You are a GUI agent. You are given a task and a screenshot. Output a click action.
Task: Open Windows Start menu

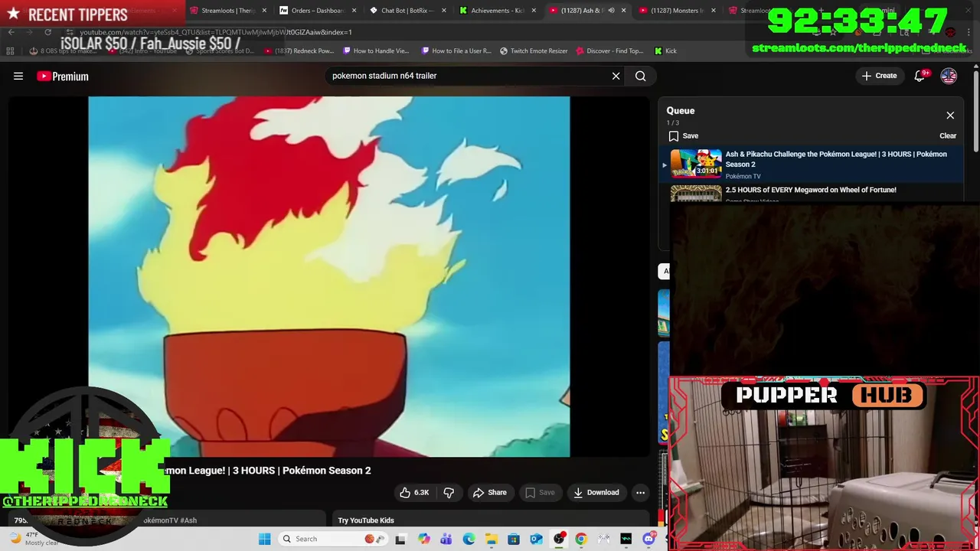265,539
